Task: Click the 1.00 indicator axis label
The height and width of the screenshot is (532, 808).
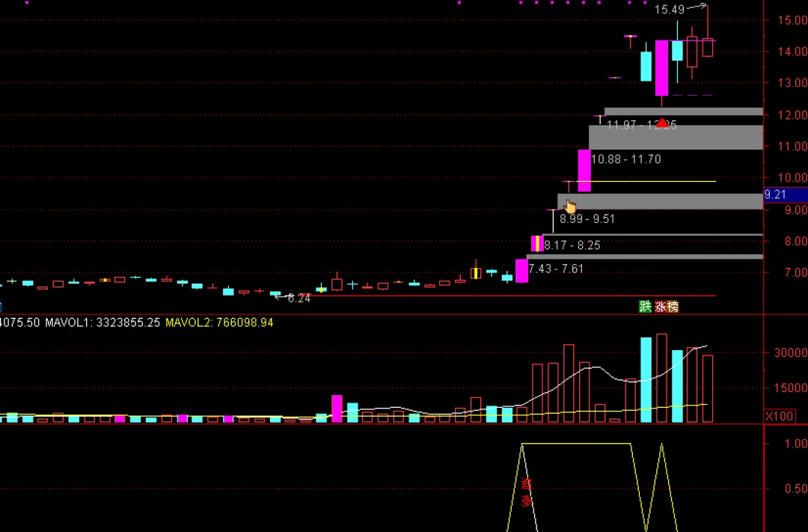Action: point(797,443)
